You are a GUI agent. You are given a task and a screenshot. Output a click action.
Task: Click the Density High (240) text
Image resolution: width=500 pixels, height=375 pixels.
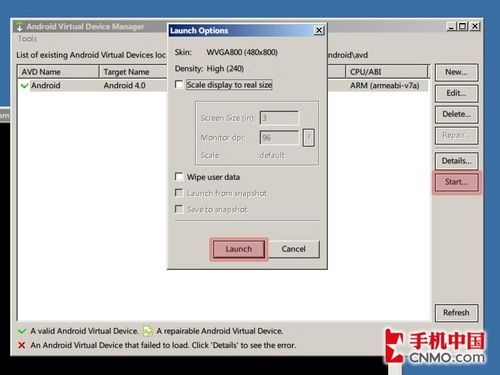pyautogui.click(x=209, y=69)
